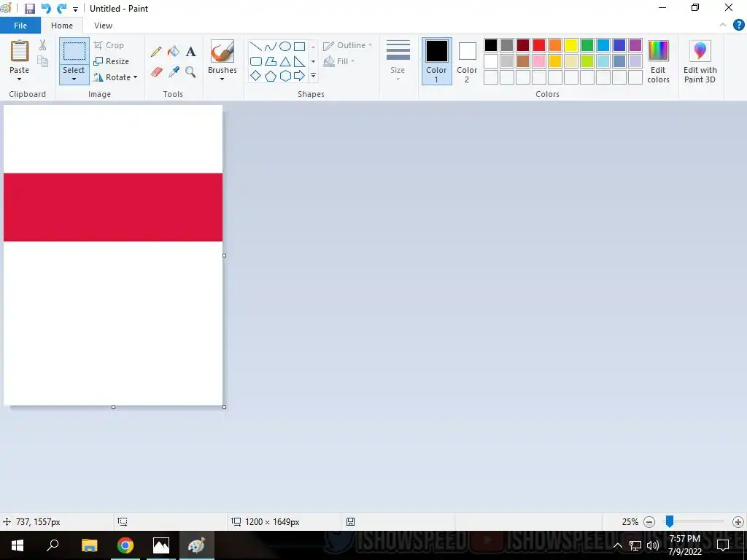Expand the Paste dropdown arrow
This screenshot has height=560, width=747.
pos(20,79)
